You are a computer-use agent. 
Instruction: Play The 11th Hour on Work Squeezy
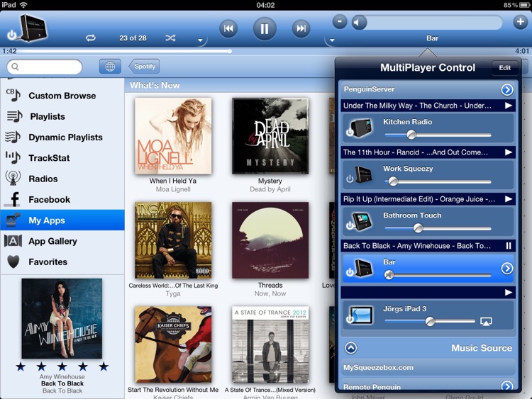[x=509, y=152]
